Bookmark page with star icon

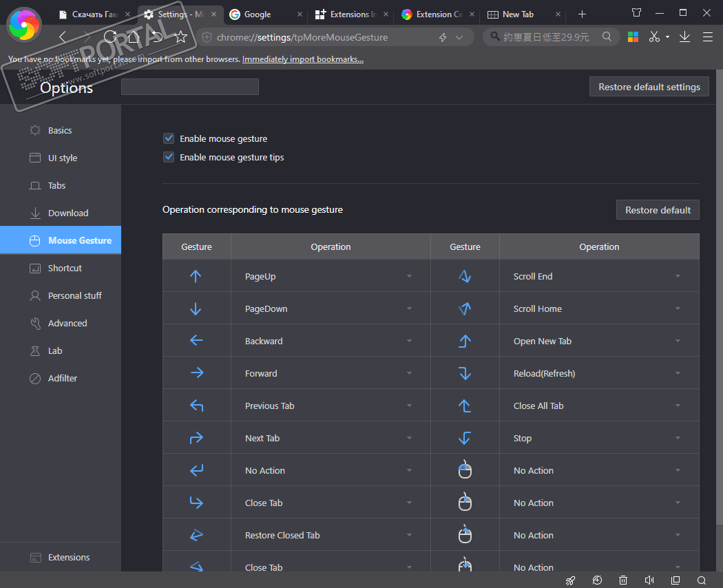(180, 37)
